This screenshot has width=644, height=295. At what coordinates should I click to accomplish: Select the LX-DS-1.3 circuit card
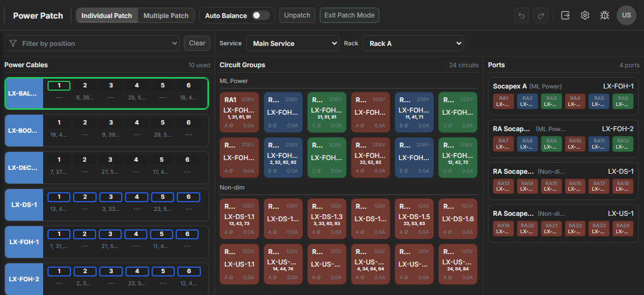click(x=327, y=219)
